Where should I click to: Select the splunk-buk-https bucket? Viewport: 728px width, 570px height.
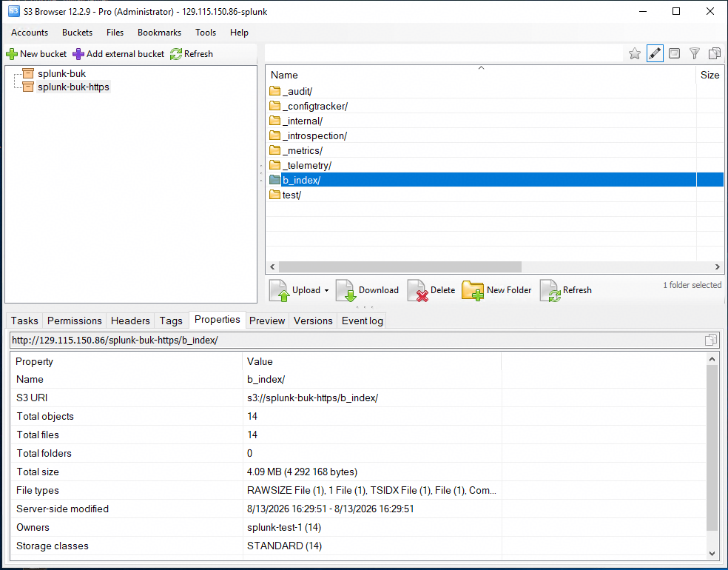(73, 87)
